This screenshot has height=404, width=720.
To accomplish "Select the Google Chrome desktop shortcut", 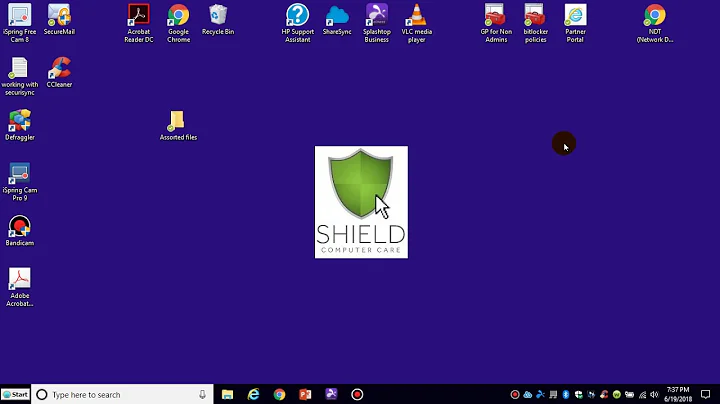I will click(x=179, y=23).
